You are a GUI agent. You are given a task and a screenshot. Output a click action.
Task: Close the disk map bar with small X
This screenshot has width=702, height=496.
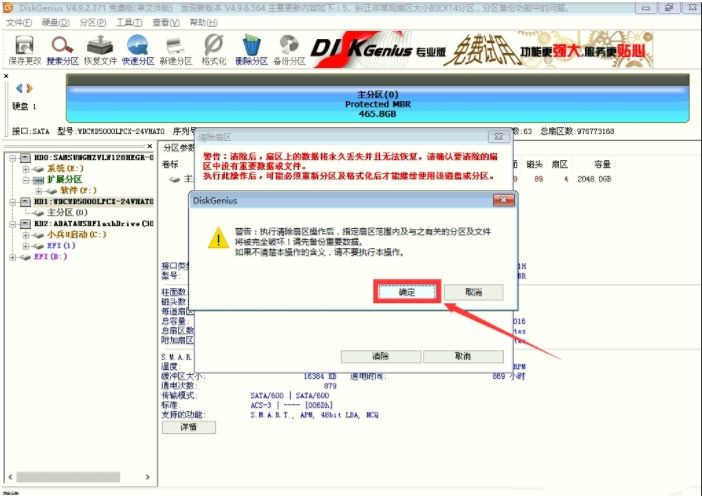6,76
